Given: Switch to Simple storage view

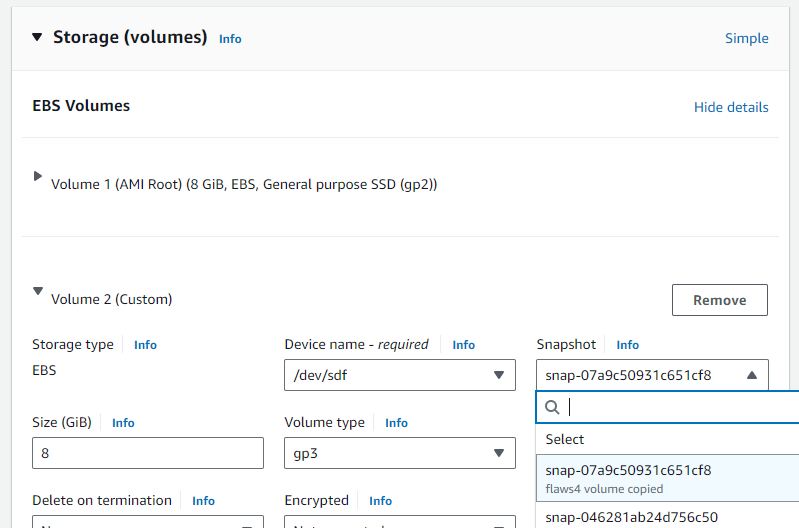Looking at the screenshot, I should [746, 38].
